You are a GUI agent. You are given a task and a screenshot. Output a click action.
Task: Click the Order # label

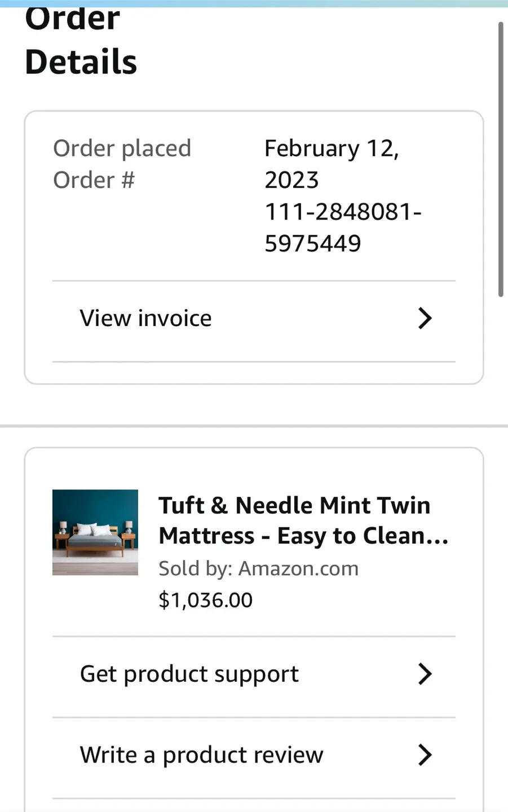[94, 180]
